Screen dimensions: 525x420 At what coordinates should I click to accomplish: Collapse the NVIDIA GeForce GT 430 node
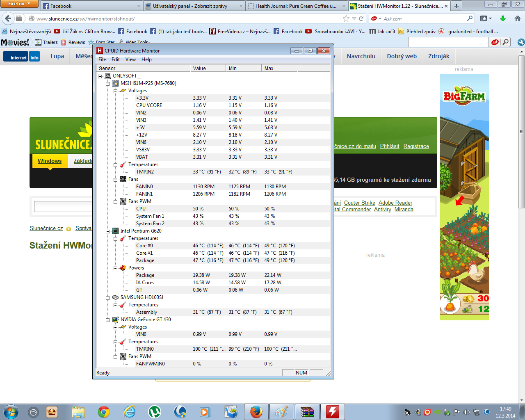pyautogui.click(x=108, y=320)
